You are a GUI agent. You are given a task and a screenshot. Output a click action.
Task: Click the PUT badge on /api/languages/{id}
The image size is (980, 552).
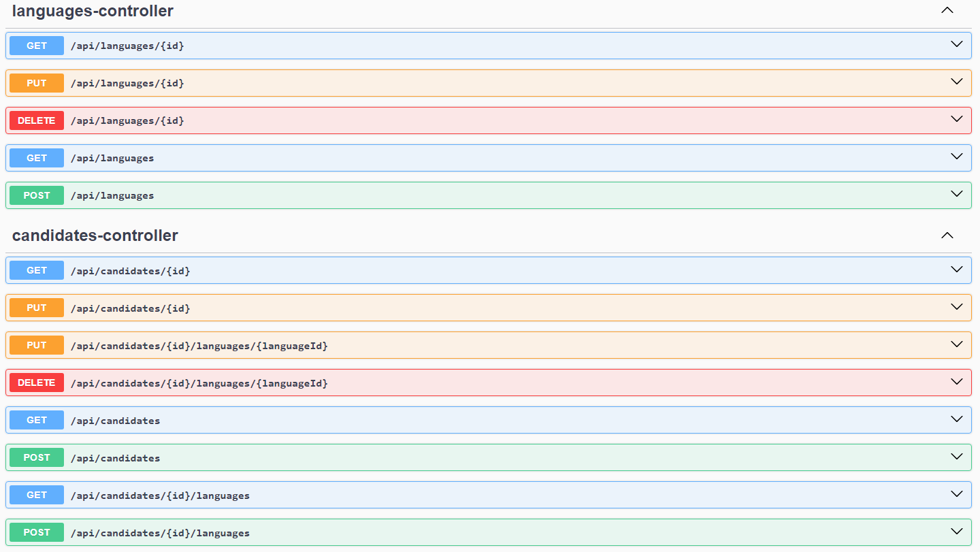pyautogui.click(x=36, y=83)
